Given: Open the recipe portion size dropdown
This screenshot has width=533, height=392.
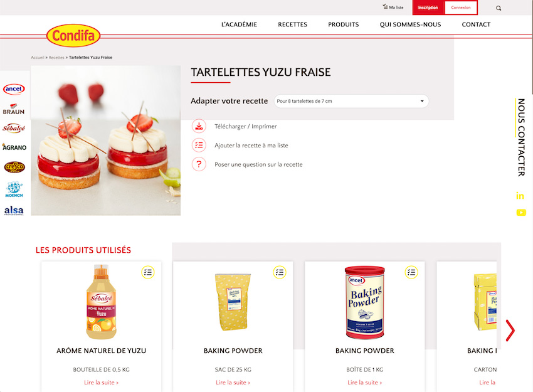Looking at the screenshot, I should point(351,101).
